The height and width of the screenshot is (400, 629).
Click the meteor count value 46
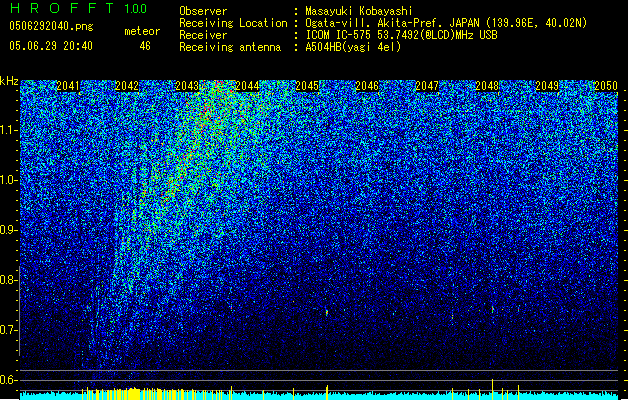pos(145,46)
